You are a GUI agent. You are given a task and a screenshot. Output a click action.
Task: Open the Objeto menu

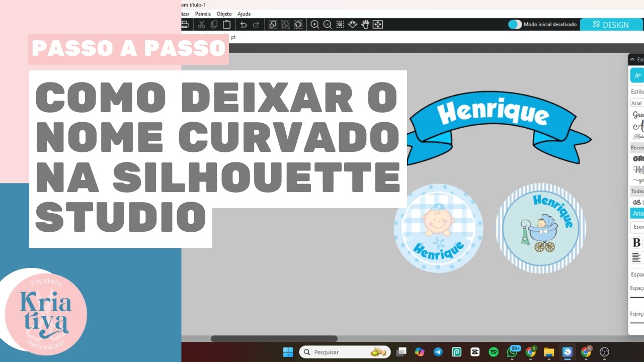[x=224, y=14]
